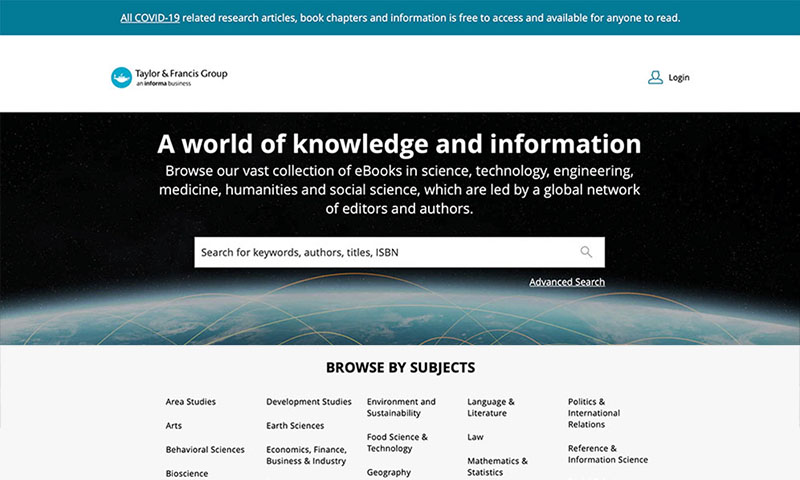Viewport: 800px width, 480px height.
Task: Open Economics, Finance, Business & Industry
Action: pos(306,456)
